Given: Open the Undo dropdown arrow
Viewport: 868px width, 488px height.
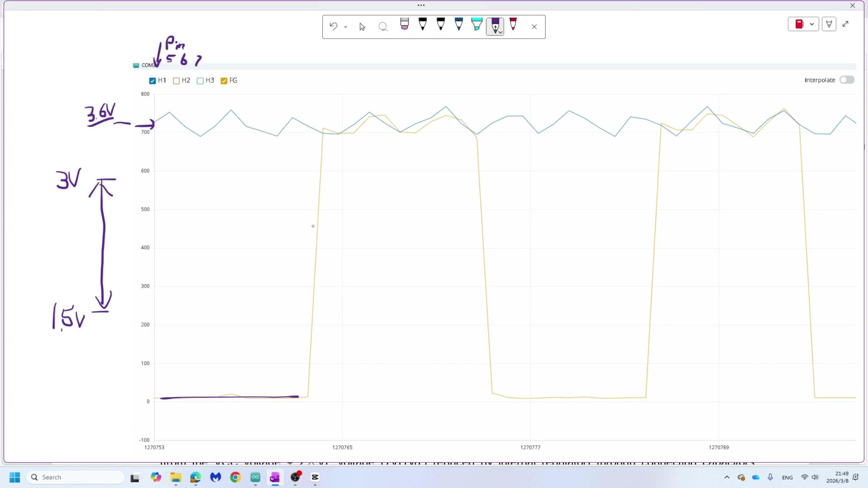Looking at the screenshot, I should coord(346,27).
